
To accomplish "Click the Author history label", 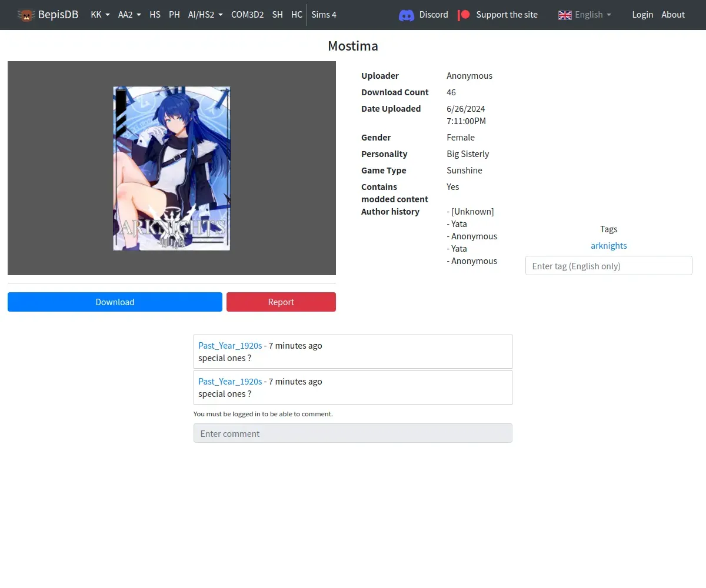I will coord(390,212).
